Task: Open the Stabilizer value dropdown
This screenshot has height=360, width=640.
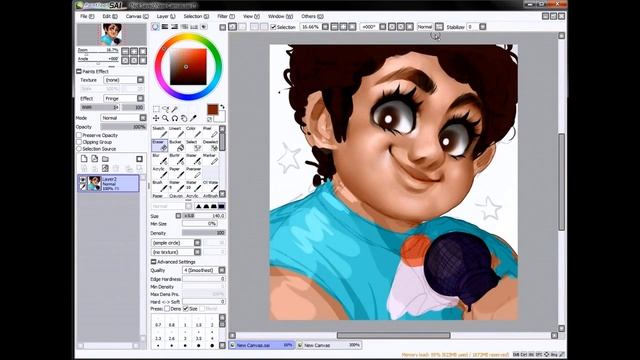Action: [483, 27]
